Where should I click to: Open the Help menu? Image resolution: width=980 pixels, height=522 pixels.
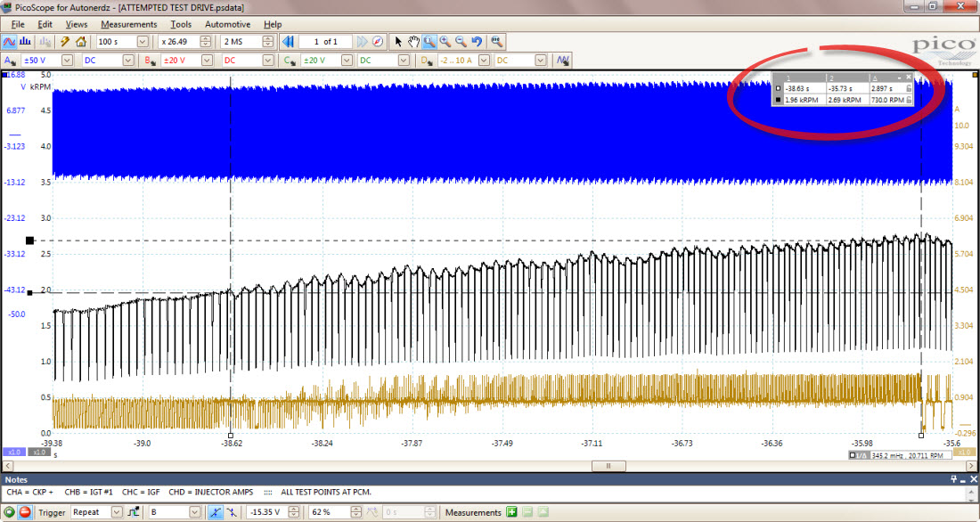[x=273, y=24]
